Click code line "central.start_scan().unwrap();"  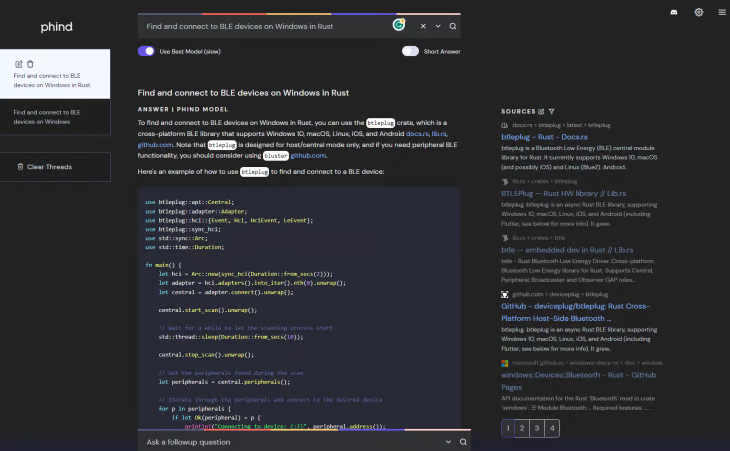point(208,310)
